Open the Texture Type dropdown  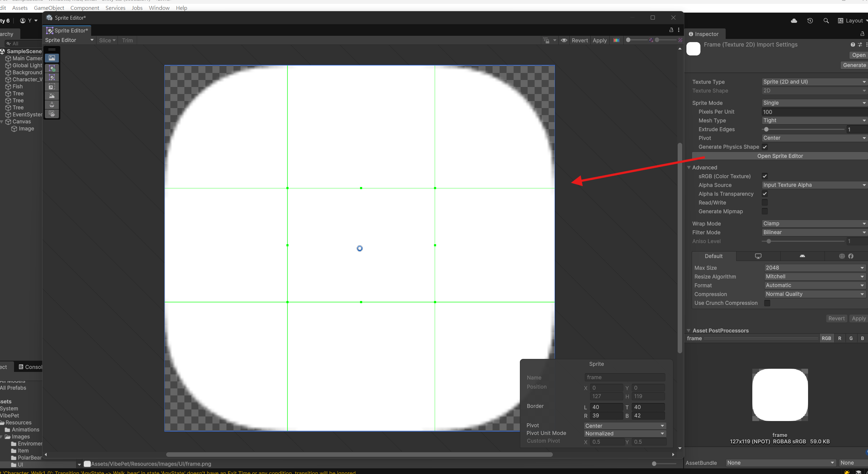click(x=814, y=82)
